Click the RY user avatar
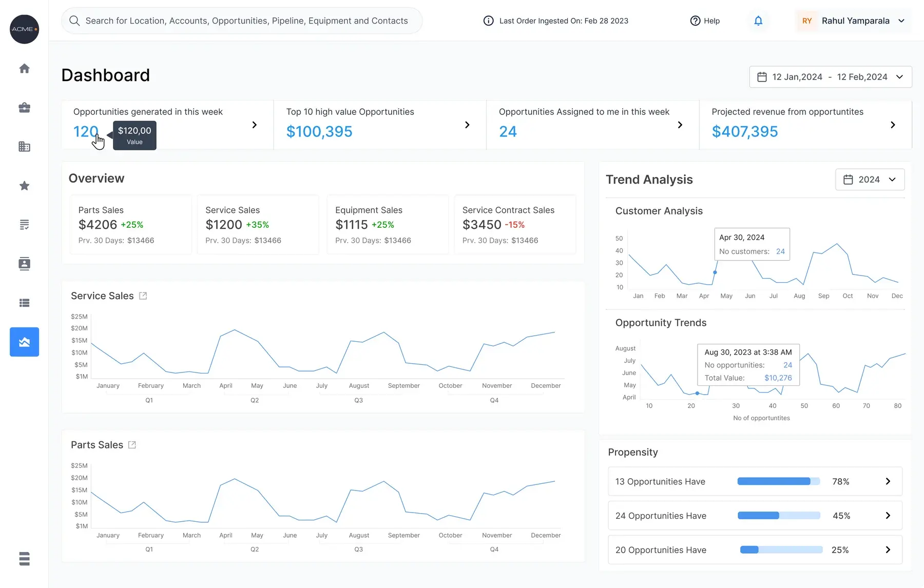Image resolution: width=924 pixels, height=588 pixels. 807,21
